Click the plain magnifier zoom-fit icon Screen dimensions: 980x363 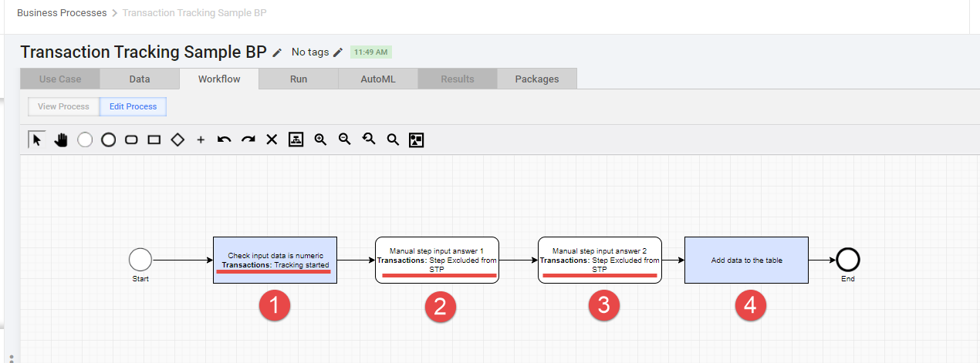[393, 139]
